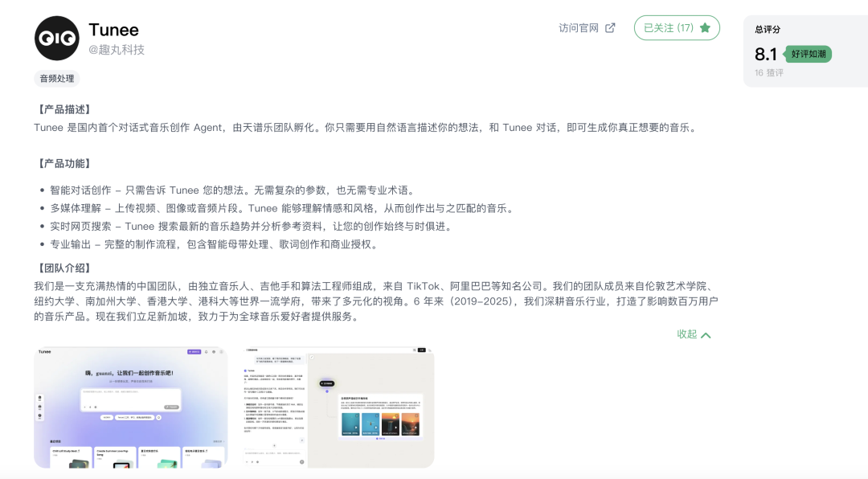Select the 音频处理 category tag
Viewport: 868px width, 479px height.
[x=57, y=79]
